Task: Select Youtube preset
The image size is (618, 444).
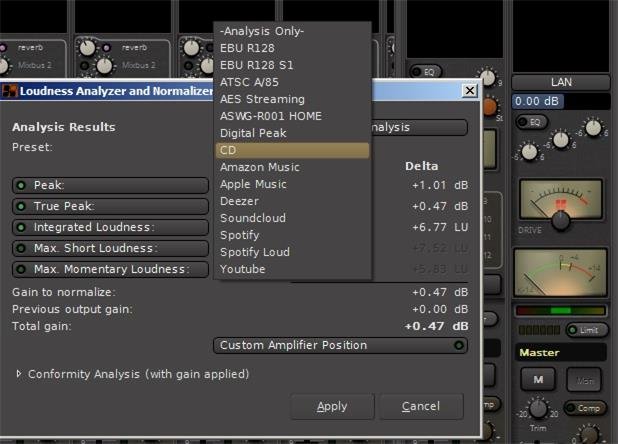Action: [x=292, y=269]
